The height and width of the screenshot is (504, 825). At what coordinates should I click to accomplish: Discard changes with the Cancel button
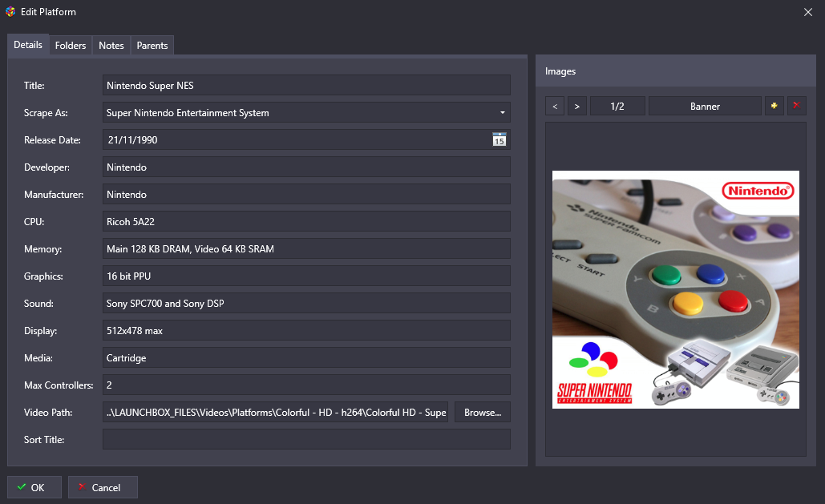pos(103,487)
